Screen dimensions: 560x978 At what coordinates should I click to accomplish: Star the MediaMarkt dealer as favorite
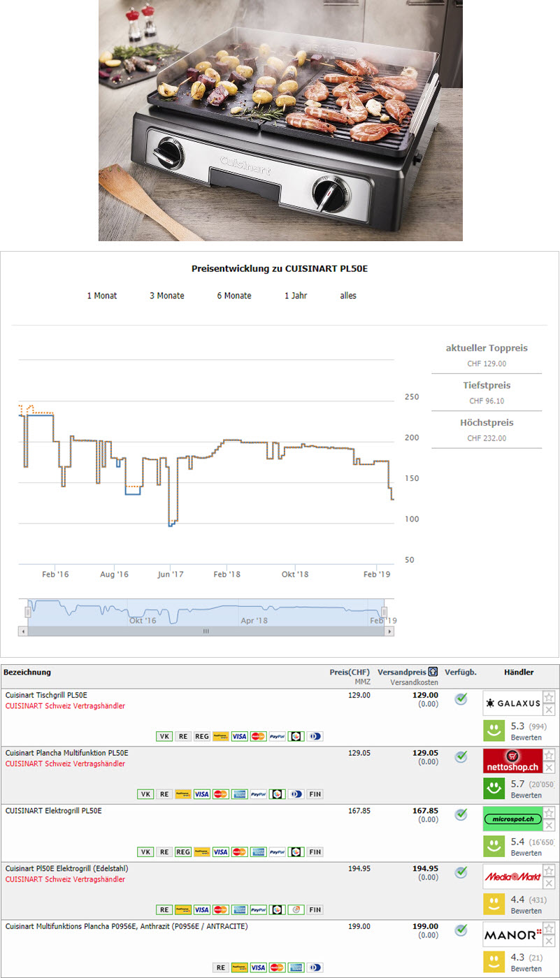(549, 870)
